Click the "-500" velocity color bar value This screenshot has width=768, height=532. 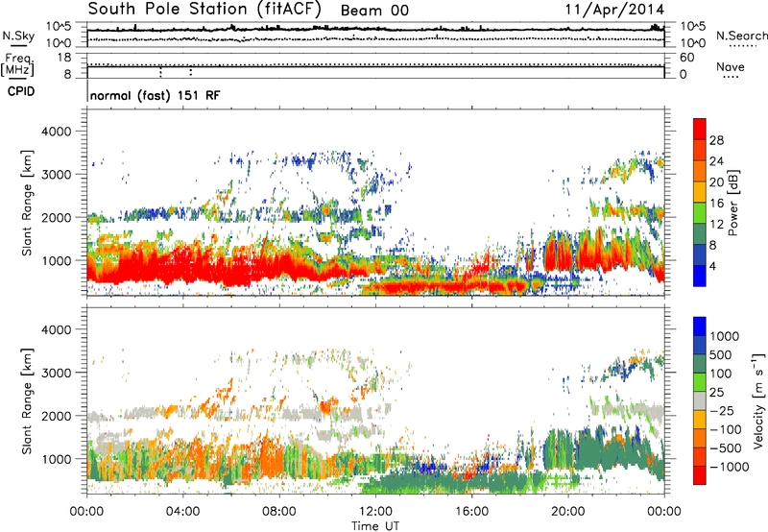click(726, 448)
